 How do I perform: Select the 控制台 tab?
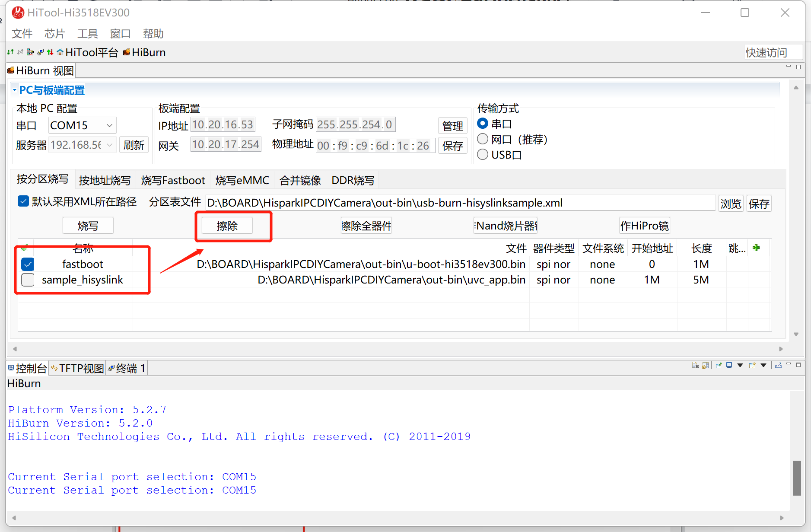[27, 368]
